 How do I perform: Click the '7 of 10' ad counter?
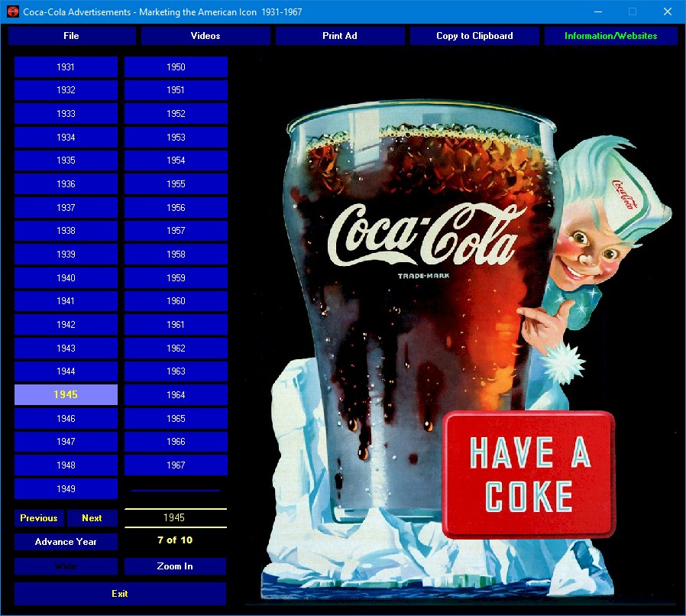175,540
